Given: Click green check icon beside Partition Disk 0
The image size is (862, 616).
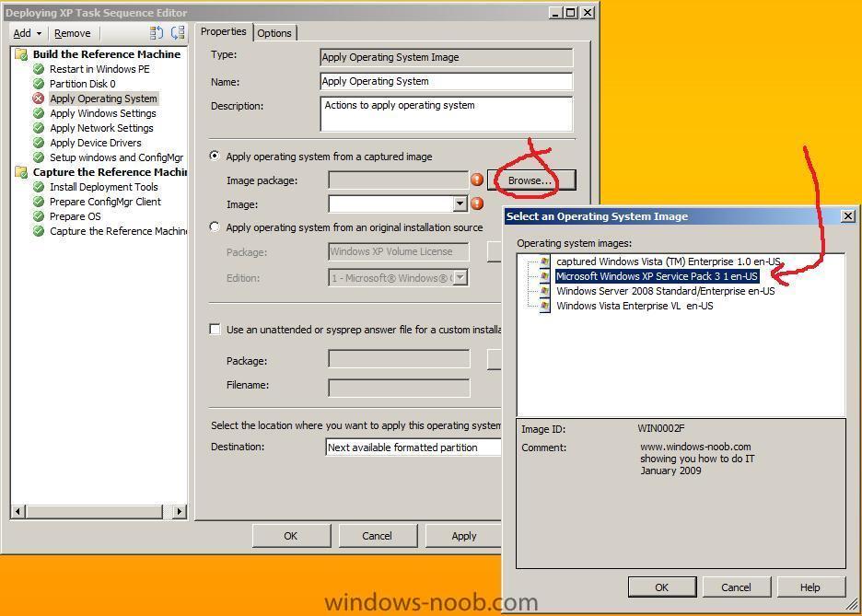Looking at the screenshot, I should pos(39,84).
